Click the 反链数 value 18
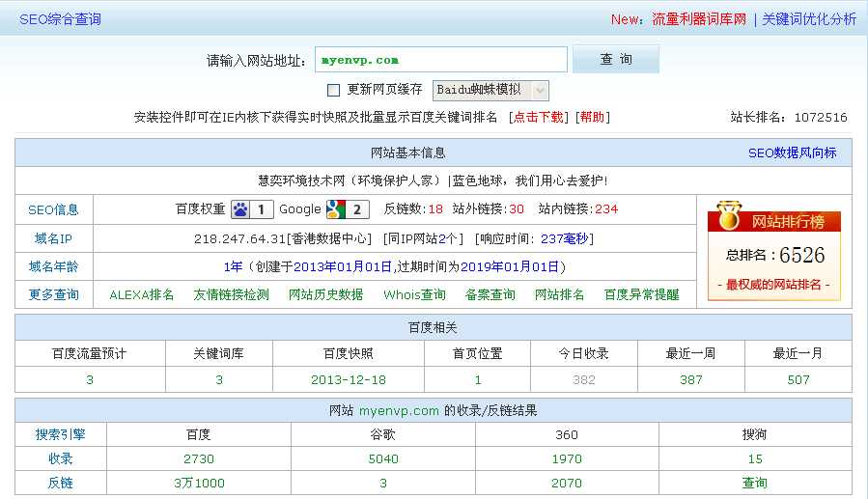This screenshot has width=868, height=499. click(x=435, y=209)
